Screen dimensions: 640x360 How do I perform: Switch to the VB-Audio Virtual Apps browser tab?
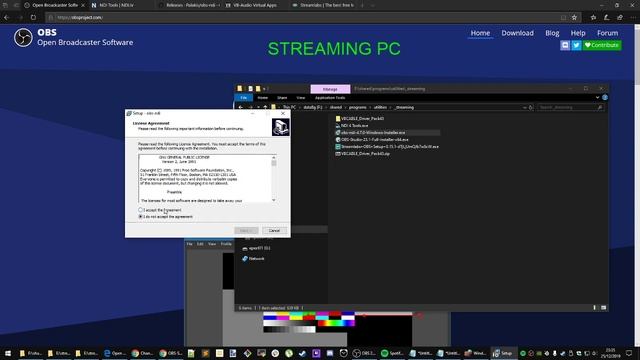255,5
